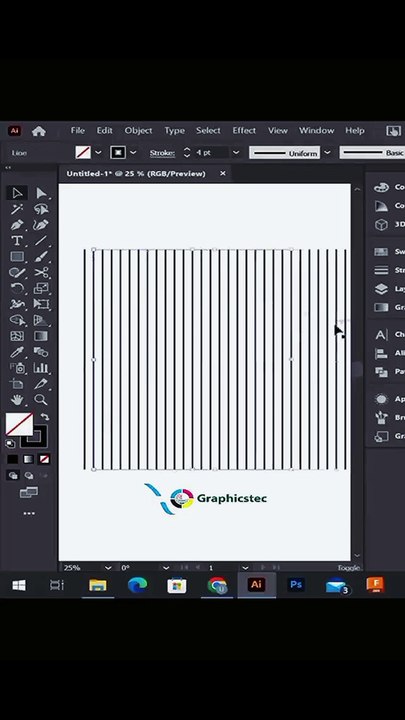Close the Untitled-1 document tab
Image resolution: width=405 pixels, height=720 pixels.
tap(223, 174)
